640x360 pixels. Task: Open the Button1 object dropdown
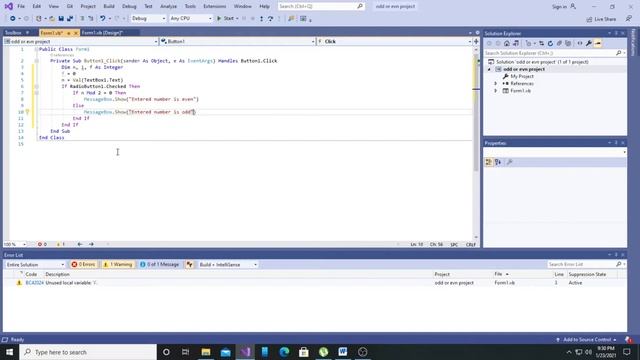click(238, 41)
